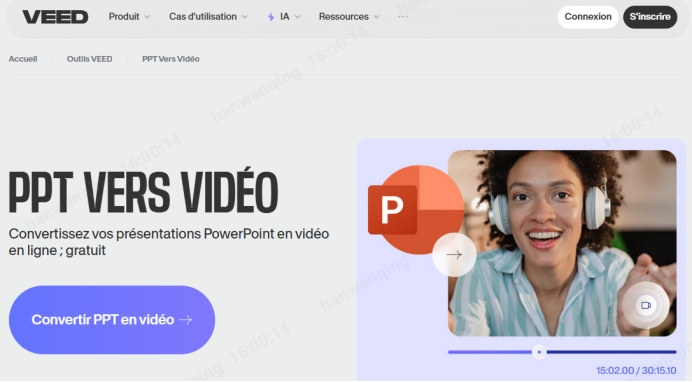Screen dimensions: 692x382
Task: Click the video progress bar track
Action: point(562,352)
